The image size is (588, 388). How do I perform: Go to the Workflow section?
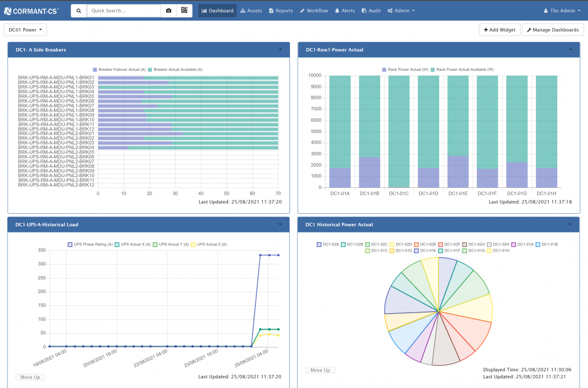click(x=314, y=11)
